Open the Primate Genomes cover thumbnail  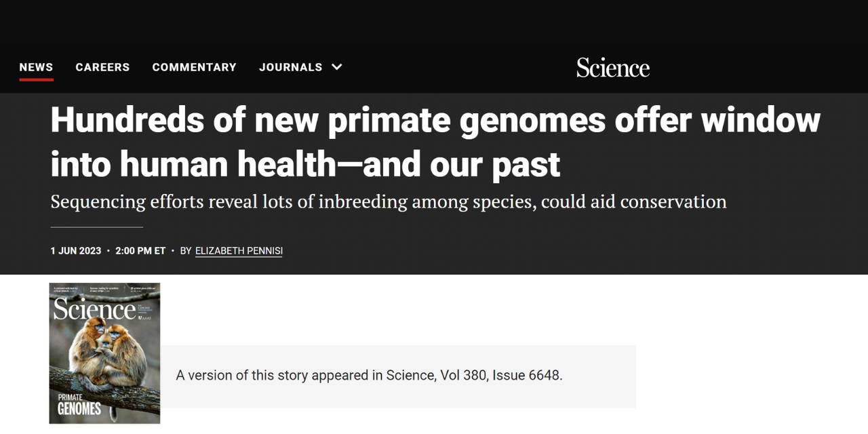(x=104, y=353)
